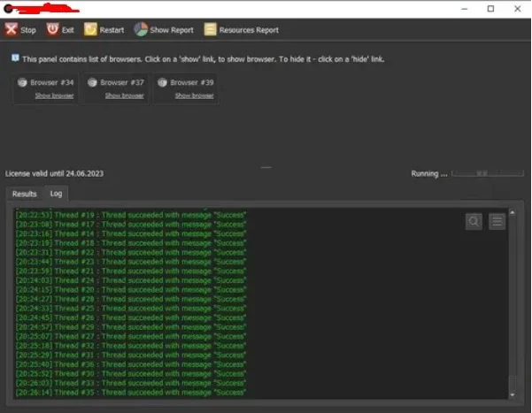Screen dimensions: 532x413
Task: Click the log scrollbar up arrow
Action: (x=513, y=212)
